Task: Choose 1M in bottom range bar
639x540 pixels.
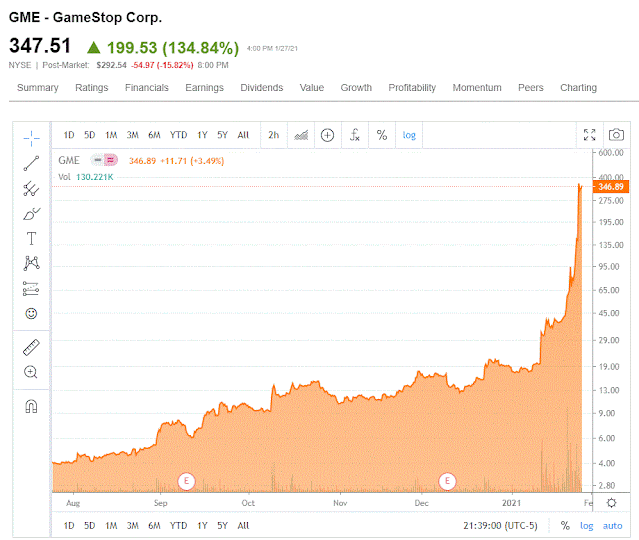Action: tap(111, 526)
